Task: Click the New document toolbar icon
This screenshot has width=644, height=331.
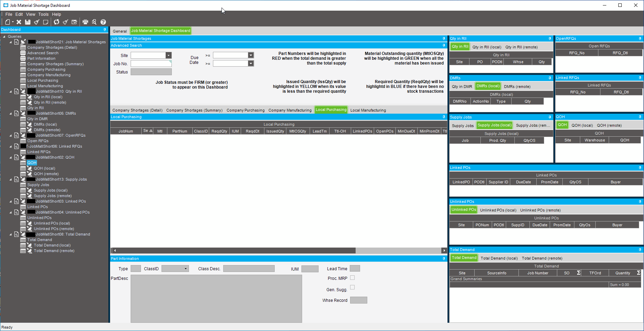Action: [8, 22]
